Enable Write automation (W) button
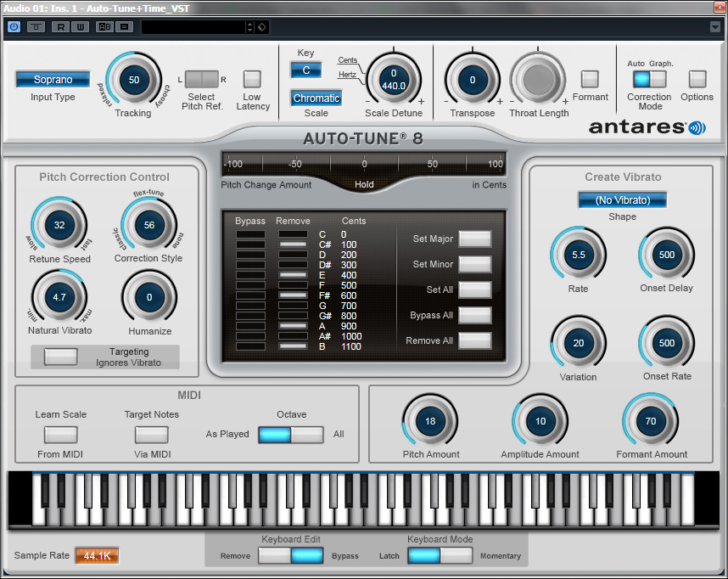This screenshot has width=728, height=579. [x=80, y=27]
